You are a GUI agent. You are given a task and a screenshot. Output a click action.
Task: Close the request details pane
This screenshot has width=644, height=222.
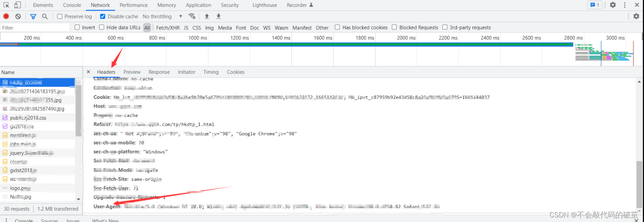click(88, 72)
